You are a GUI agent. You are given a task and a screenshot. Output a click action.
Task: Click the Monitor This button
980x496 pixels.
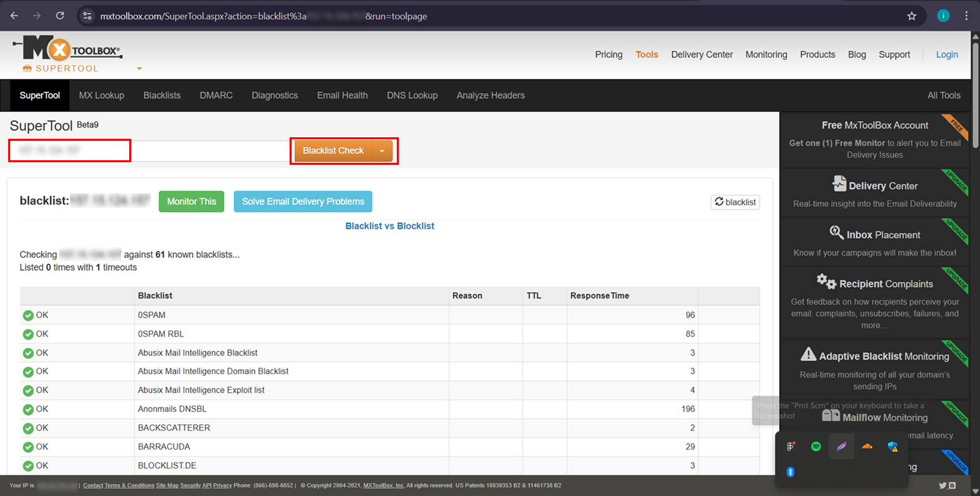tap(191, 201)
